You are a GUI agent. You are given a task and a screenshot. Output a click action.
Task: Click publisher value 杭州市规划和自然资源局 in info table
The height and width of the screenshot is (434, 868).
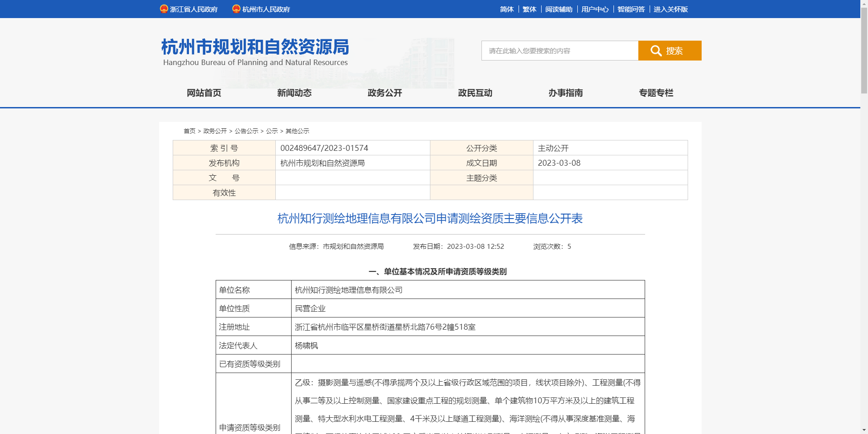[x=322, y=163]
